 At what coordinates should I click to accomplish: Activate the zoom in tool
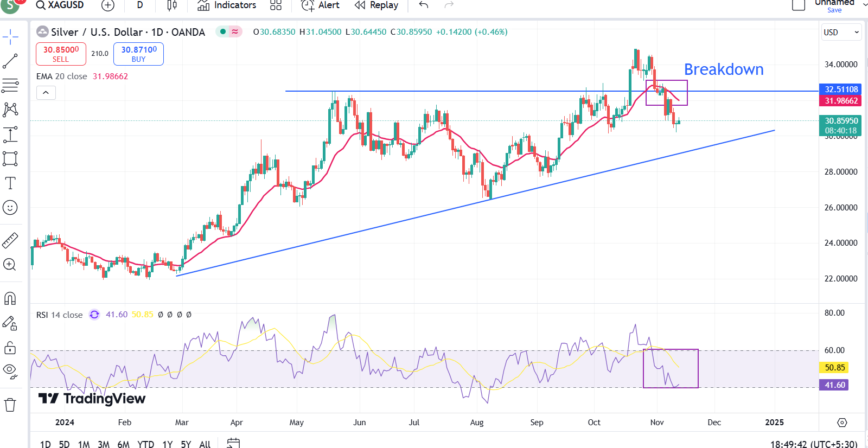coord(10,265)
